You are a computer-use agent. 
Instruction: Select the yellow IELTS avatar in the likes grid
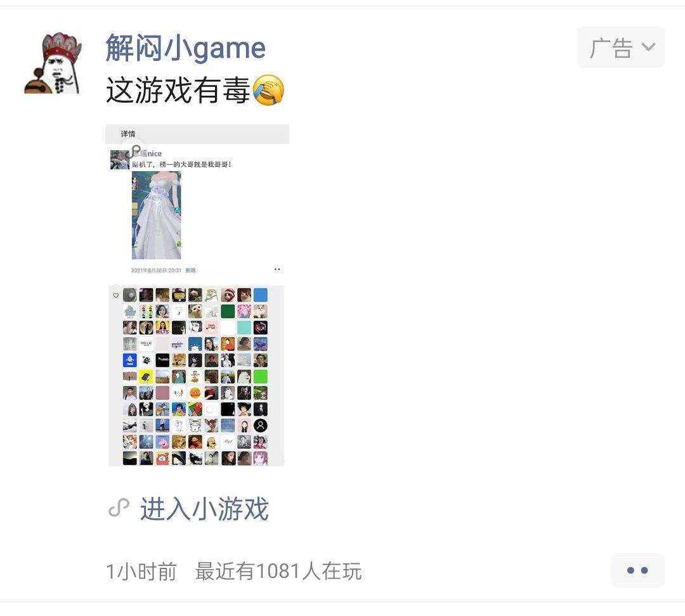tap(162, 328)
